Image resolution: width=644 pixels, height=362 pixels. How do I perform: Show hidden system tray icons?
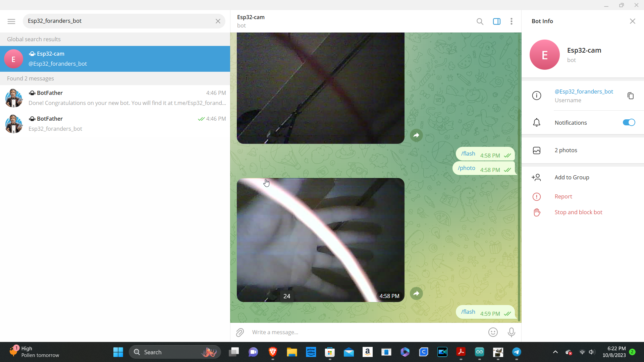(555, 352)
